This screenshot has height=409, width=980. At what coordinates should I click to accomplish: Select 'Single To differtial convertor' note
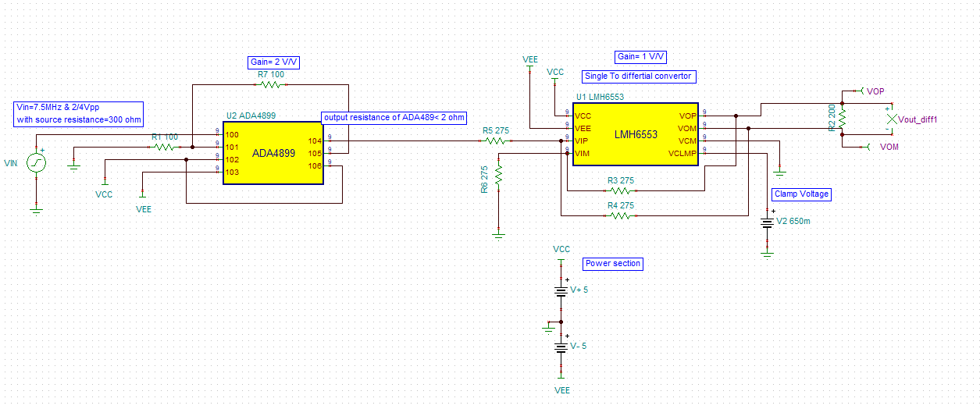(639, 76)
